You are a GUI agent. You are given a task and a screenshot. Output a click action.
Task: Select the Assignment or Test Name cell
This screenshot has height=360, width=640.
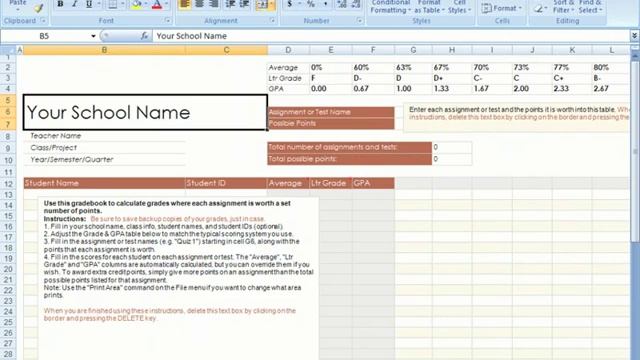[x=331, y=112]
